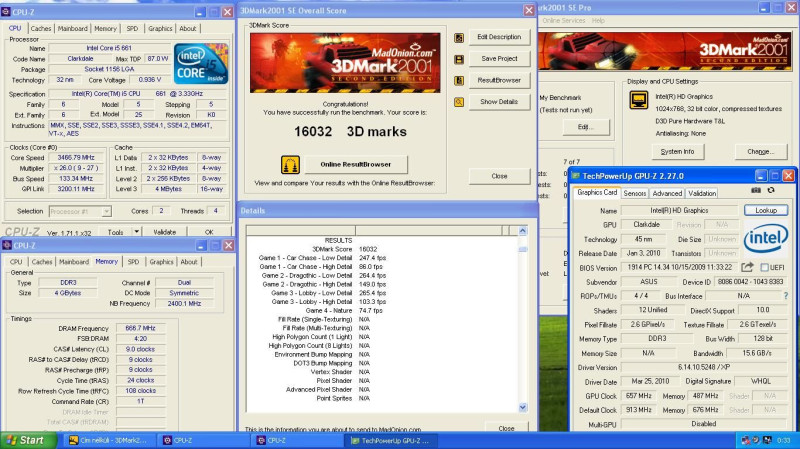Click the Close button in the Details panel
The image size is (800, 449).
pyautogui.click(x=506, y=428)
